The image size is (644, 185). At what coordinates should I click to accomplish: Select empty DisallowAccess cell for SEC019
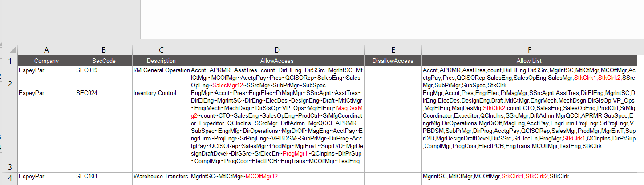pos(393,77)
